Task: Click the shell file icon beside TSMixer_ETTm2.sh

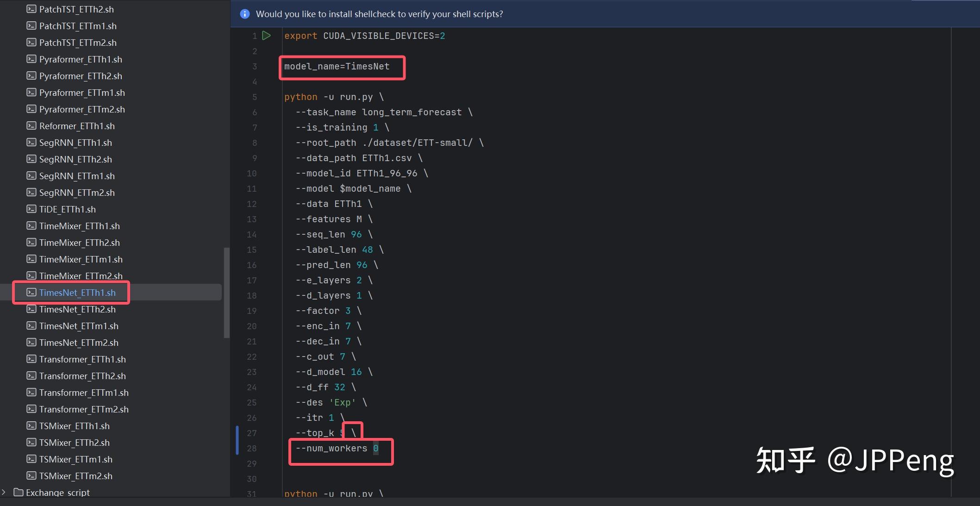Action: coord(31,476)
